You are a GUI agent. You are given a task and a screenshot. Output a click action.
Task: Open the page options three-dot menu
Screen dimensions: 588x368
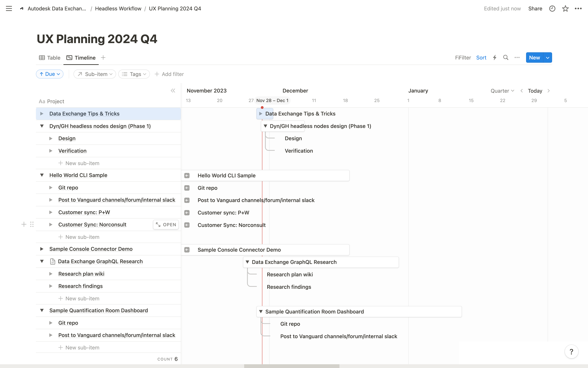click(x=578, y=9)
